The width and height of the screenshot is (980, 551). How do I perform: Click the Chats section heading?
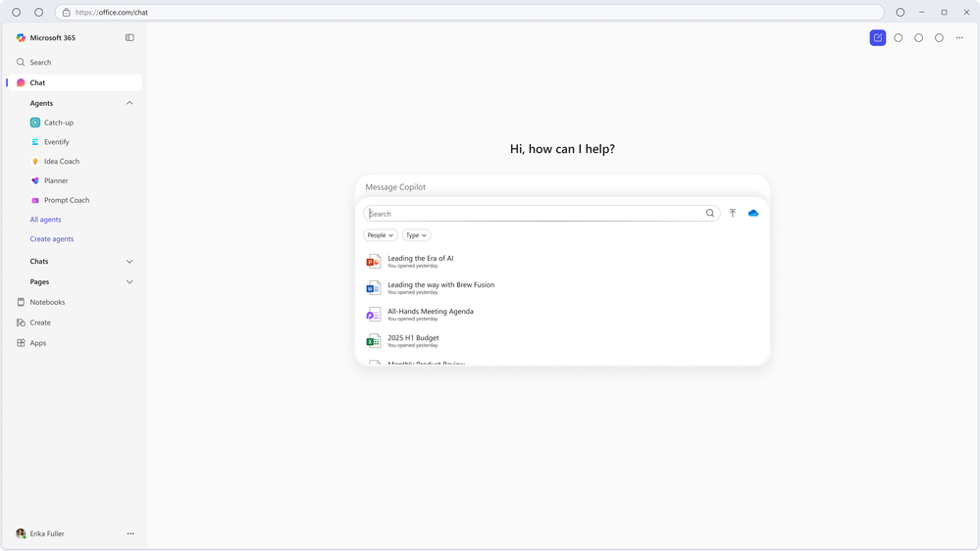(x=39, y=262)
